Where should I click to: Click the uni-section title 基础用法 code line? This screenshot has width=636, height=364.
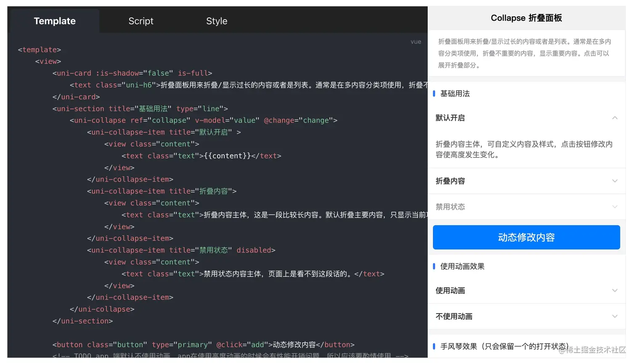[140, 108]
